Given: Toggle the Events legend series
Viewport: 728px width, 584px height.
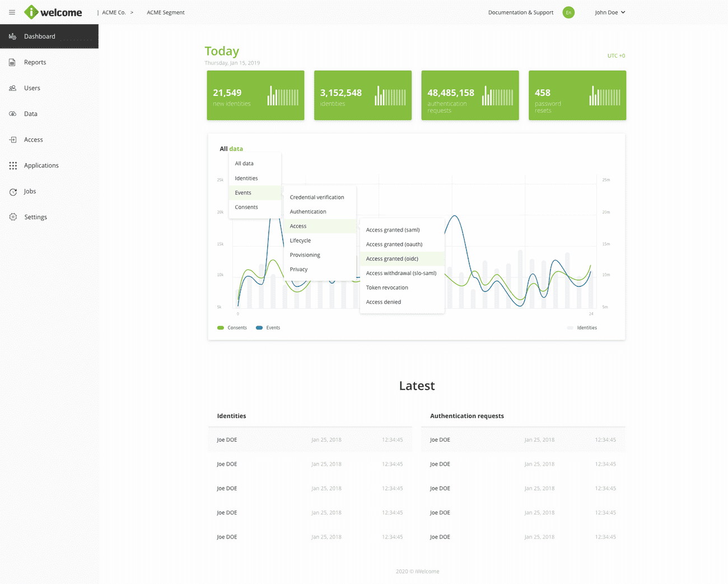Looking at the screenshot, I should pos(268,328).
